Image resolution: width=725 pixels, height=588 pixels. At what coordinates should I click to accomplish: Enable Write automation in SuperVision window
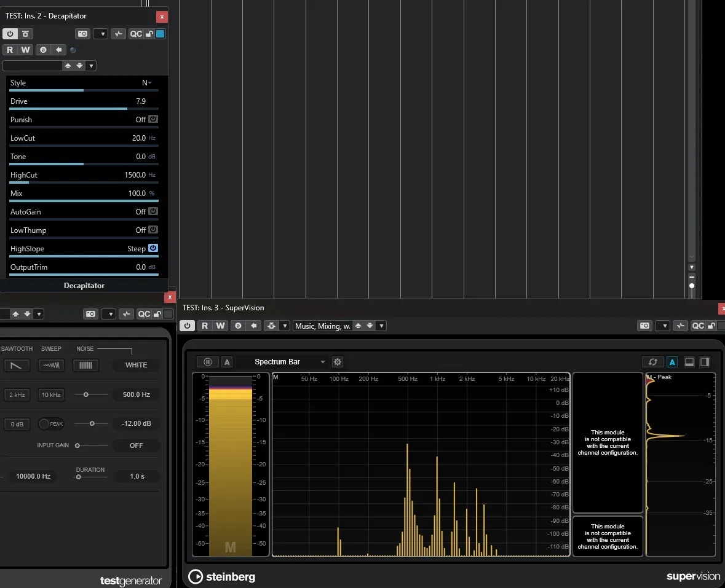[x=221, y=326]
